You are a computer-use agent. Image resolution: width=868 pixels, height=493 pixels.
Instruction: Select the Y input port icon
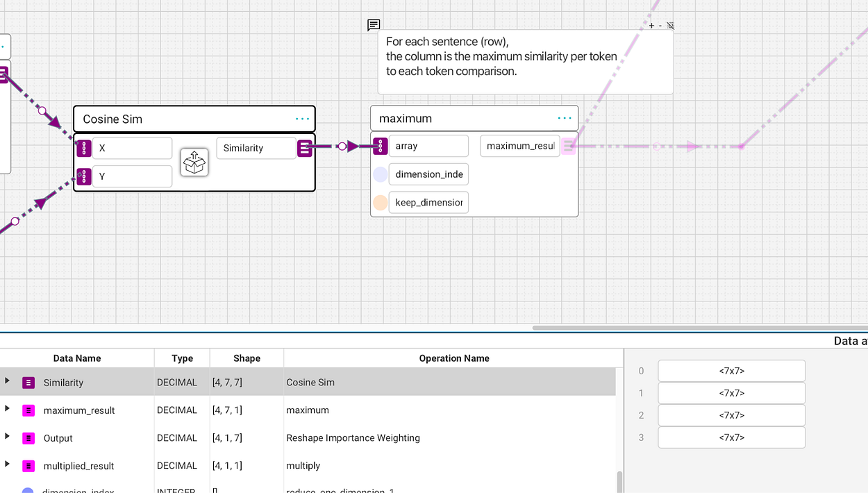[x=84, y=176]
